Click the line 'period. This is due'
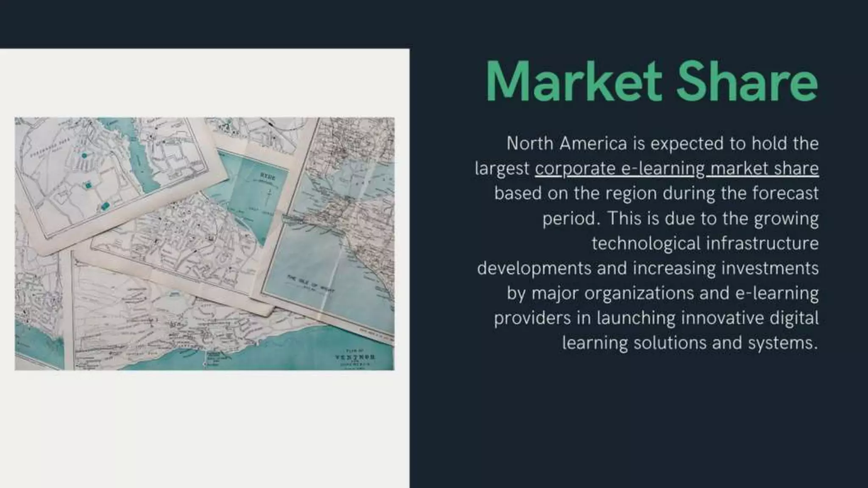This screenshot has width=868, height=488. 680,219
